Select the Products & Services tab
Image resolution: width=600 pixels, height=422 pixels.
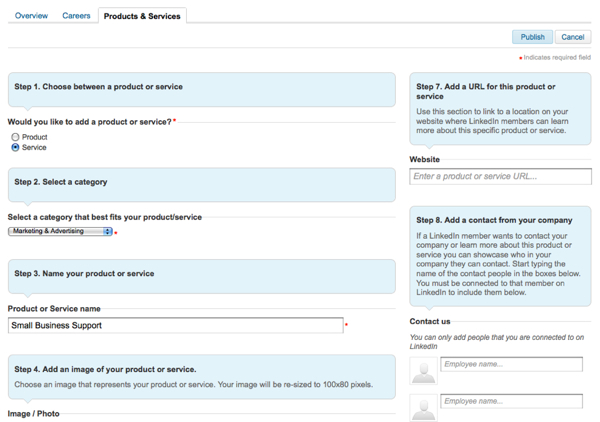(142, 16)
